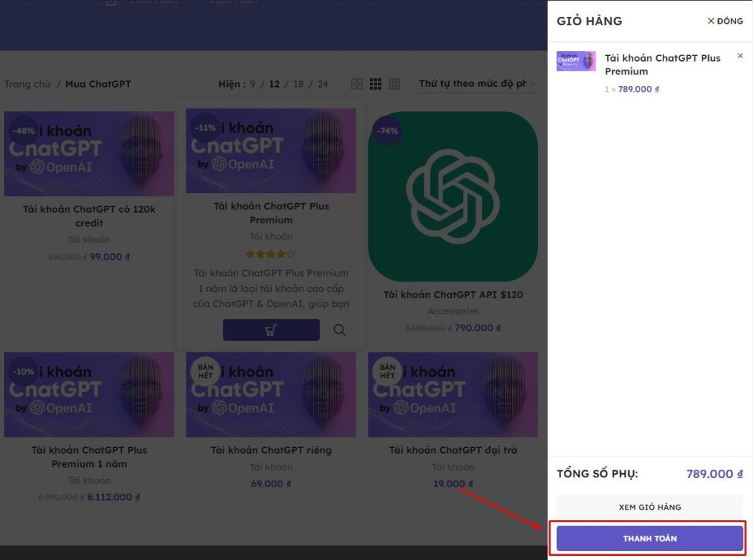Open the ChatGPT có 120k credit product image
This screenshot has width=753, height=560.
point(90,153)
